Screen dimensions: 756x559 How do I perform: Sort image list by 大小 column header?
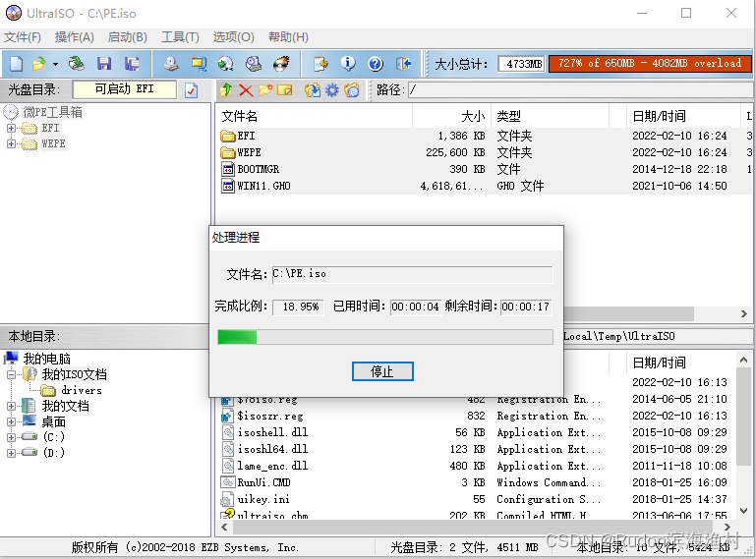pos(452,116)
